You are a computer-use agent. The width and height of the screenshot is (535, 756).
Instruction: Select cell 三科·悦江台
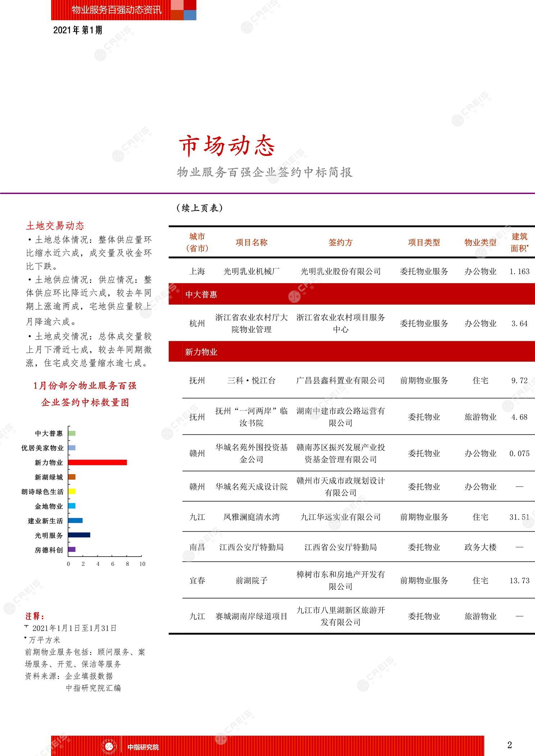[x=252, y=381]
